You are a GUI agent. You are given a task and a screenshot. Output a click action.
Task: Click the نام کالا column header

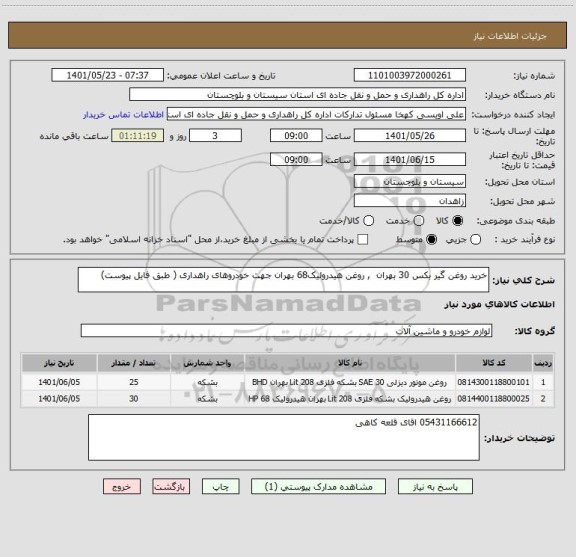coord(350,363)
